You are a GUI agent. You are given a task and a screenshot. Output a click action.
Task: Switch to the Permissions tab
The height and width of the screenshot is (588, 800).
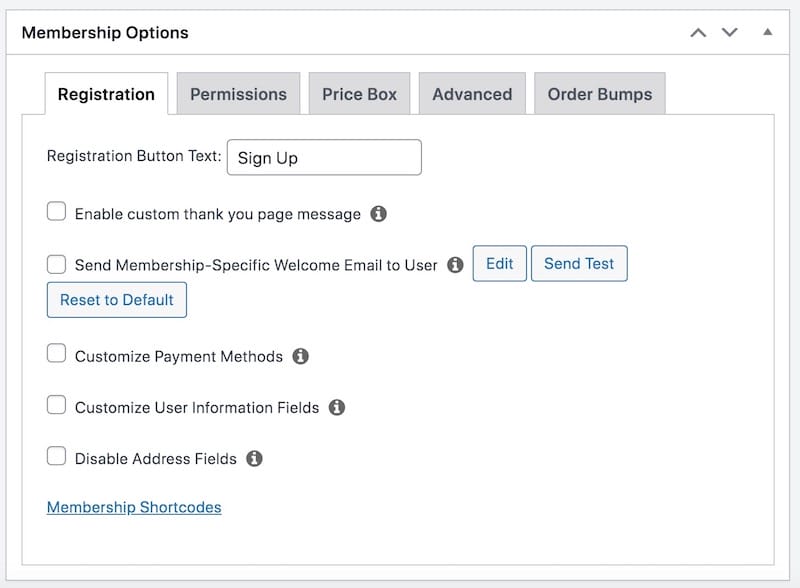point(238,93)
